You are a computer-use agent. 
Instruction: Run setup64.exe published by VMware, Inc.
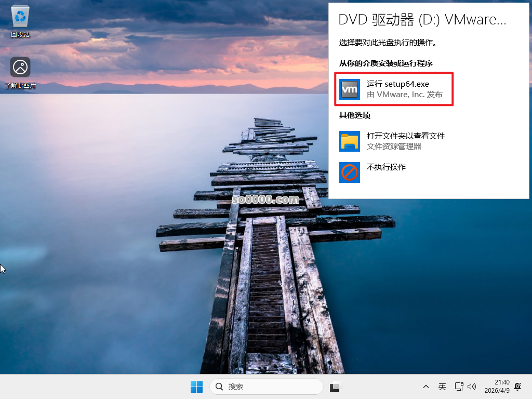[400, 89]
